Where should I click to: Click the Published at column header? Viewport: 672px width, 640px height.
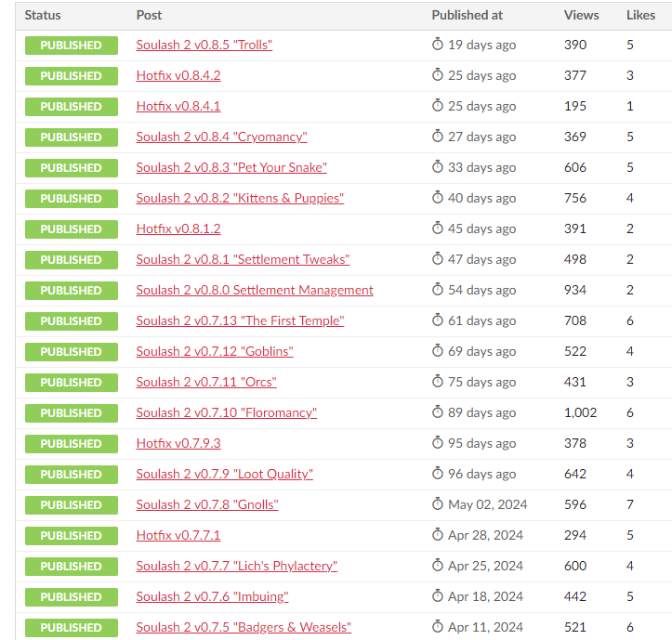(x=468, y=16)
